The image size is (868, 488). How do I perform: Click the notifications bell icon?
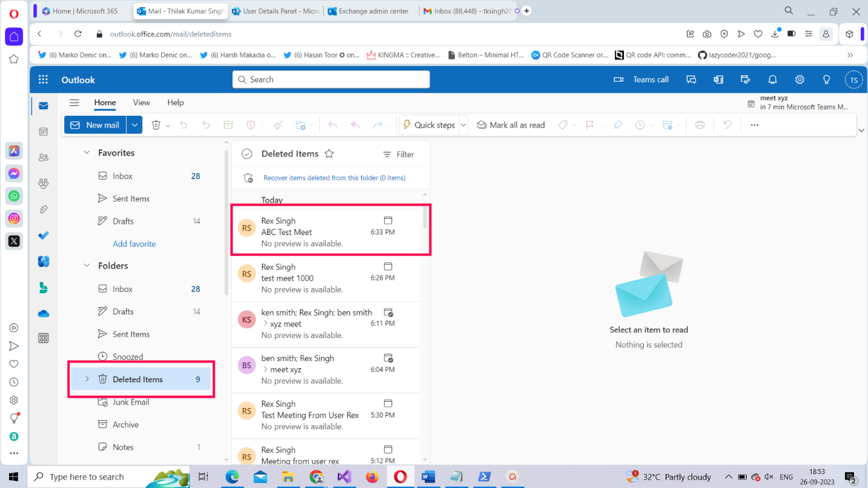point(772,80)
